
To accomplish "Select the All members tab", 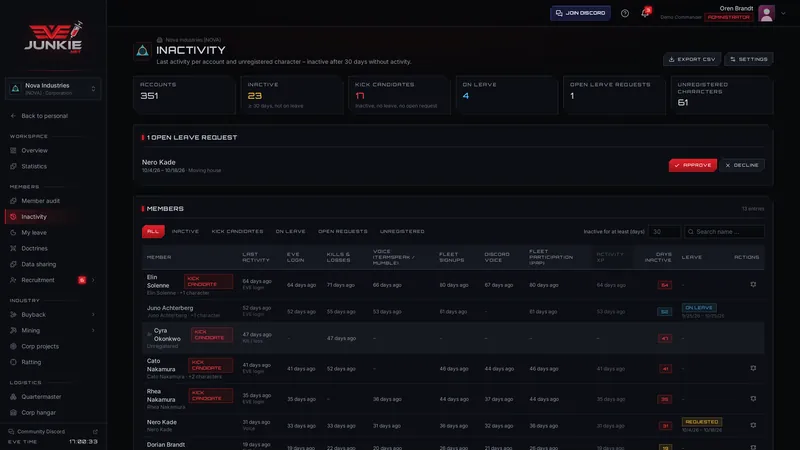I will click(153, 232).
